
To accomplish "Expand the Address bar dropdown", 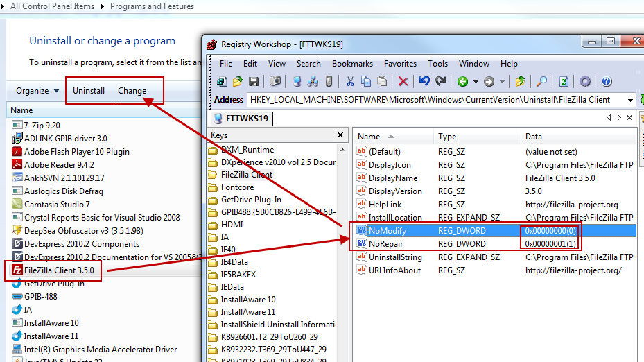I will (630, 101).
